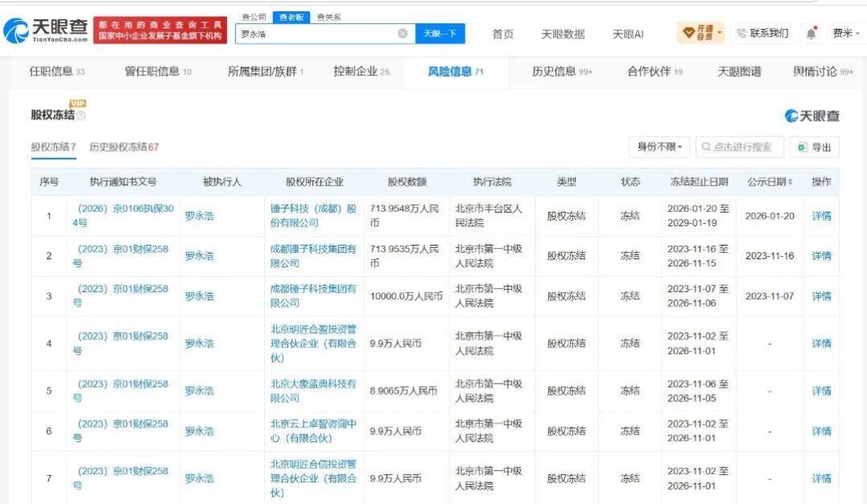Open the 任职信息 tab

(x=57, y=71)
